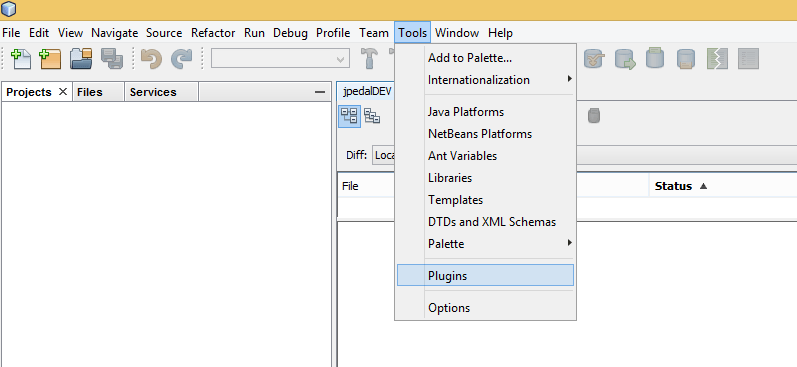797x367 pixels.
Task: Click the database icon with green sheet
Action: tap(655, 58)
